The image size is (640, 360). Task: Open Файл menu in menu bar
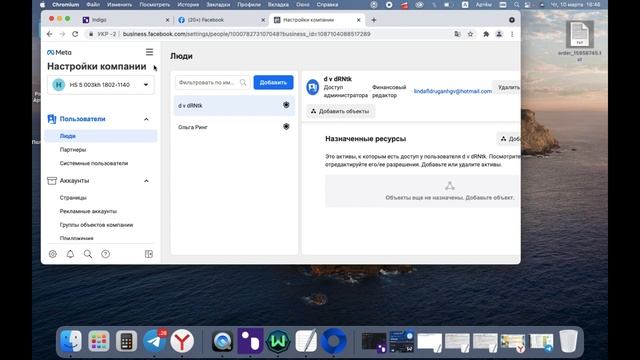[x=93, y=4]
